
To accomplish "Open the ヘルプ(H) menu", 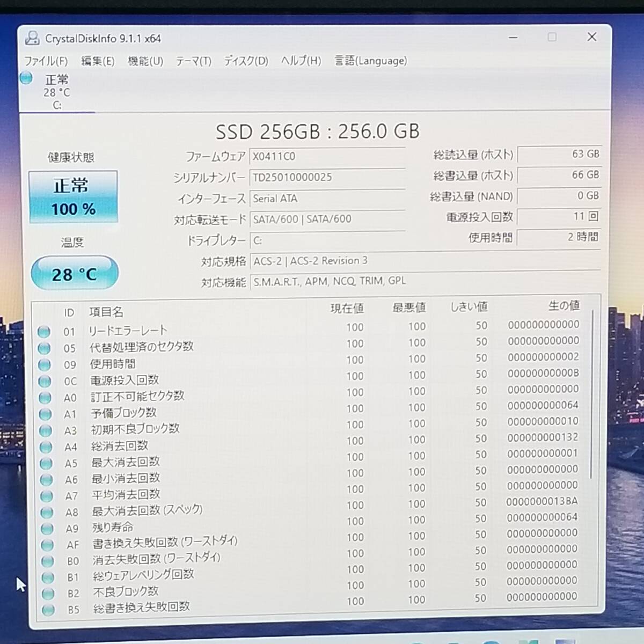I will pos(301,60).
